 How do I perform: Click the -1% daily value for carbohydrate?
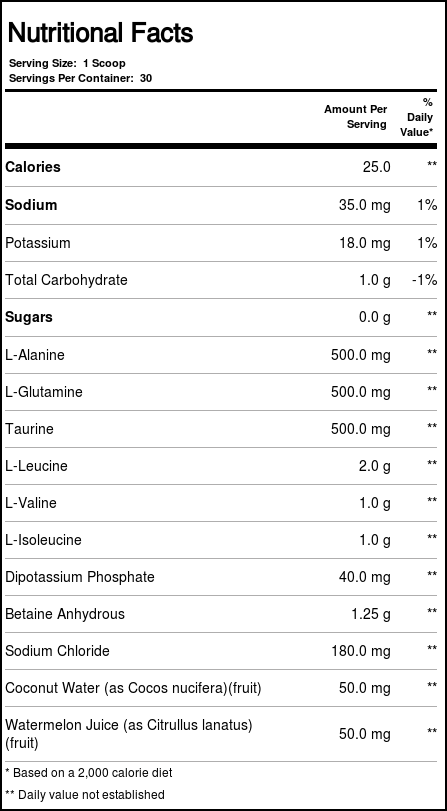[425, 280]
